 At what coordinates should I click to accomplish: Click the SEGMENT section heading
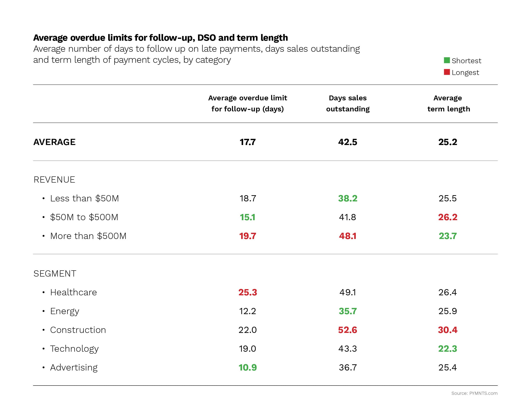tap(55, 274)
